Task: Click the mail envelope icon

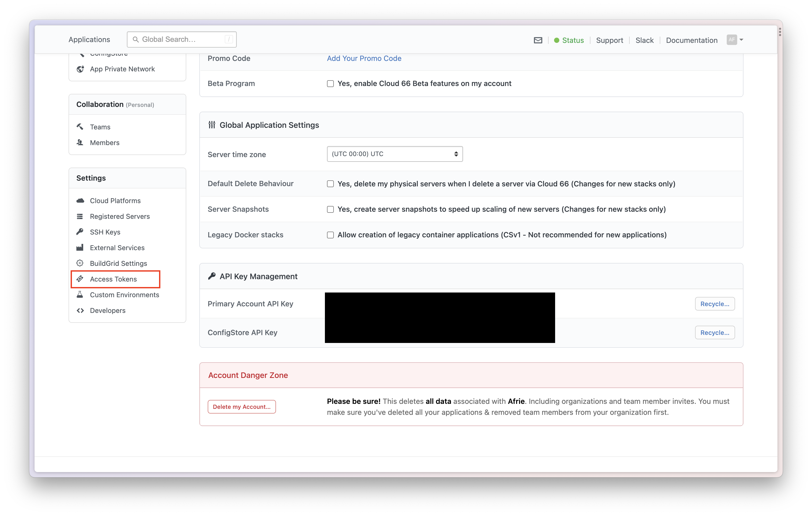Action: pos(538,41)
